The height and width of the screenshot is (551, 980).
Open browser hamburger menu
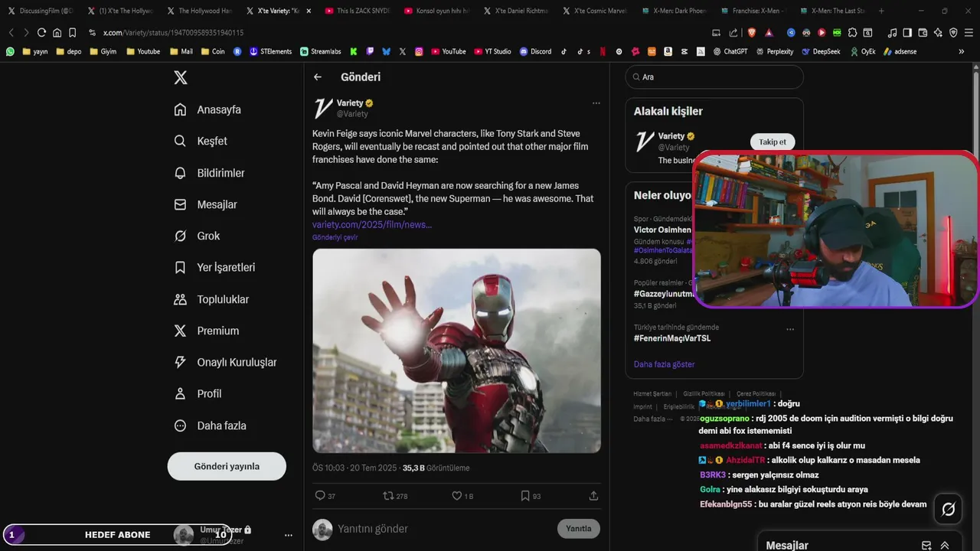pos(969,33)
